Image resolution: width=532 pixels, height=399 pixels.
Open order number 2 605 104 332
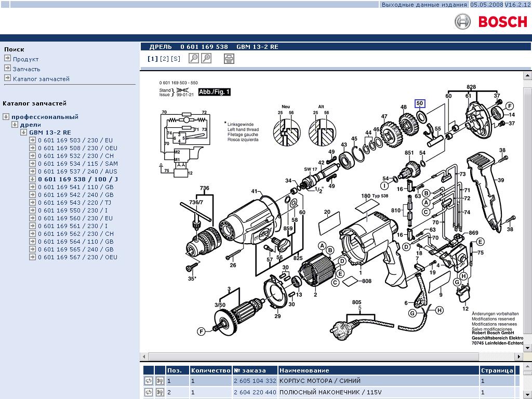(255, 381)
